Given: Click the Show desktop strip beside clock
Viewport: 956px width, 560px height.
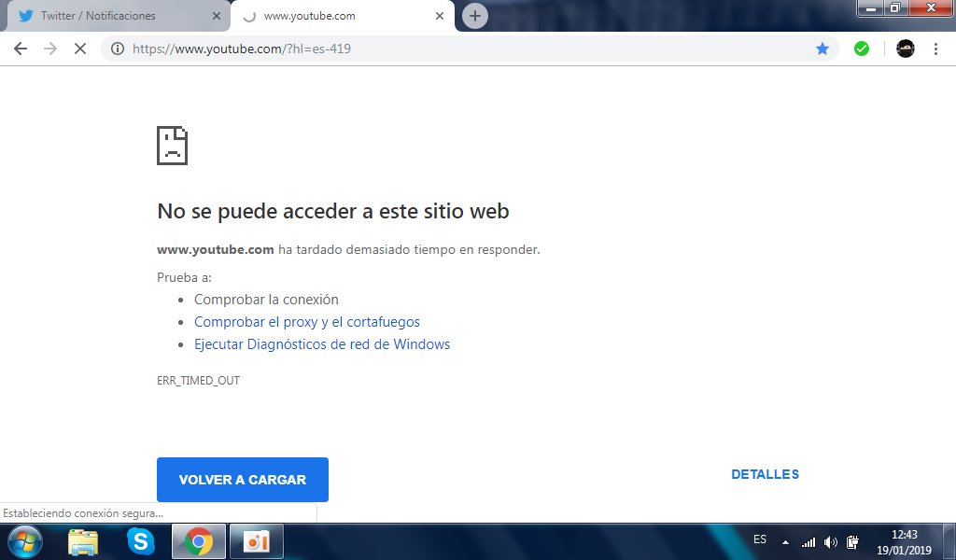Looking at the screenshot, I should pyautogui.click(x=949, y=541).
